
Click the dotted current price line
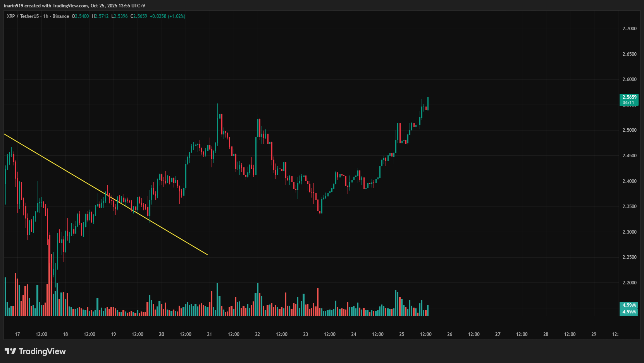click(310, 97)
